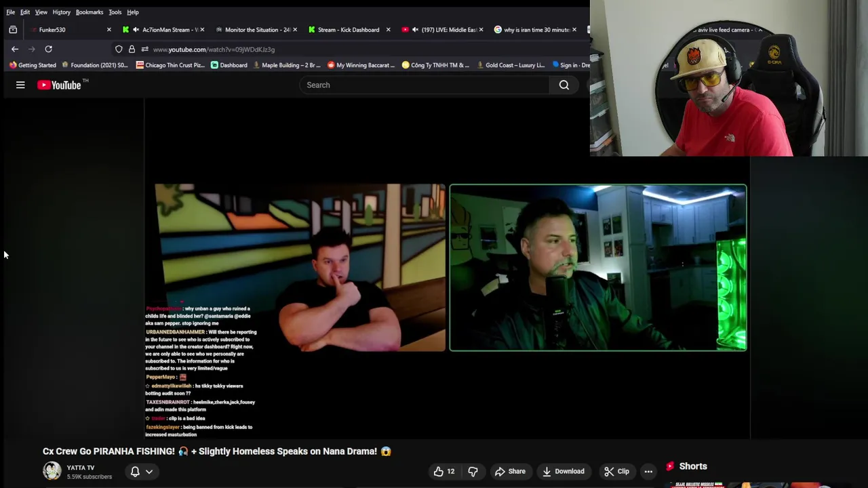
Task: Reload the page with the refresh icon
Action: coord(48,49)
